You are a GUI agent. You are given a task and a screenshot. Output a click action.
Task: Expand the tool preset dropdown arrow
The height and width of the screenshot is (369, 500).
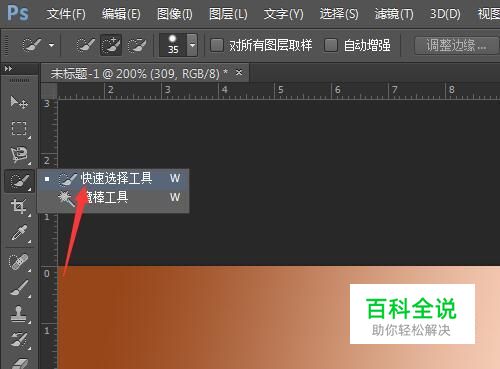51,45
